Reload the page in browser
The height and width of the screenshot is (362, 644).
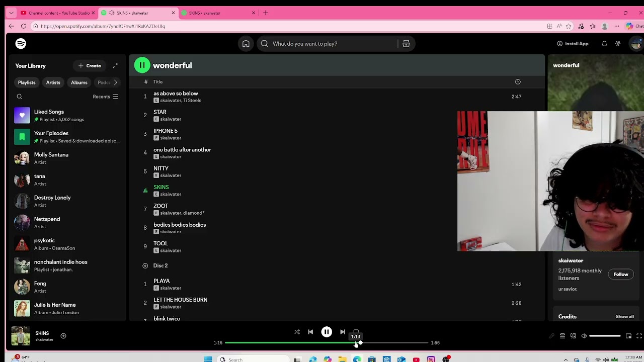click(23, 26)
